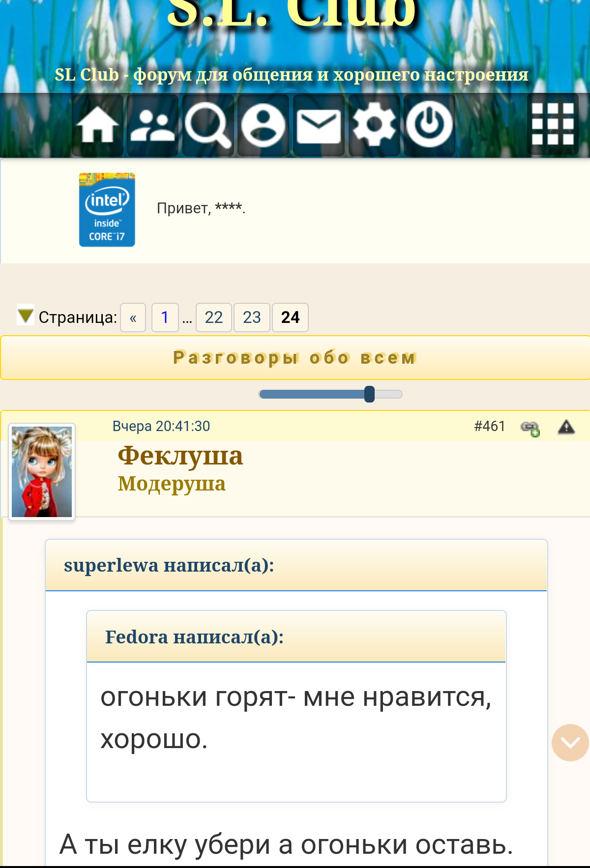Click the round scroll-down arrow button
The height and width of the screenshot is (868, 590).
[x=570, y=743]
